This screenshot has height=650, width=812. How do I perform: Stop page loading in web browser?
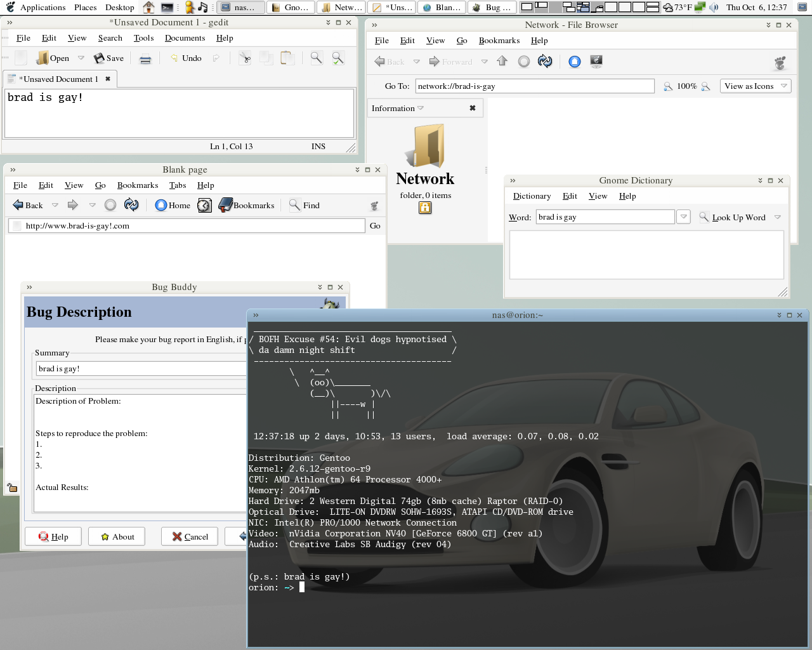coord(110,205)
